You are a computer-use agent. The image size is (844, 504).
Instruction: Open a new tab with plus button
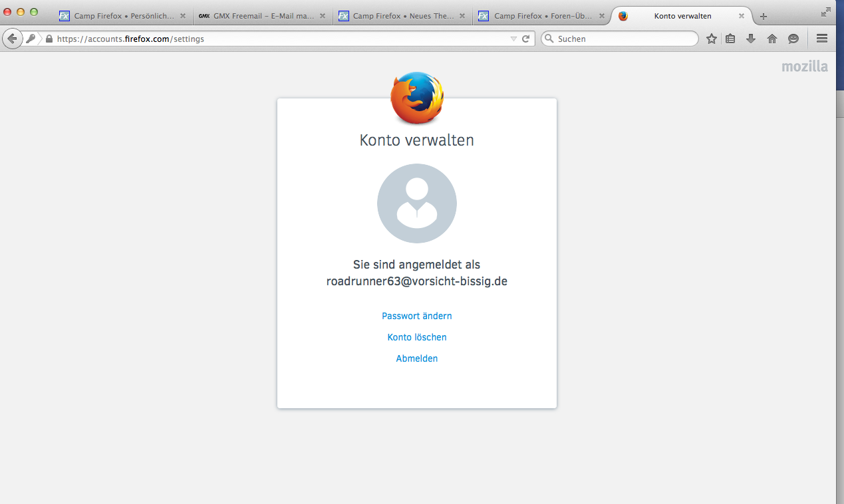(764, 16)
